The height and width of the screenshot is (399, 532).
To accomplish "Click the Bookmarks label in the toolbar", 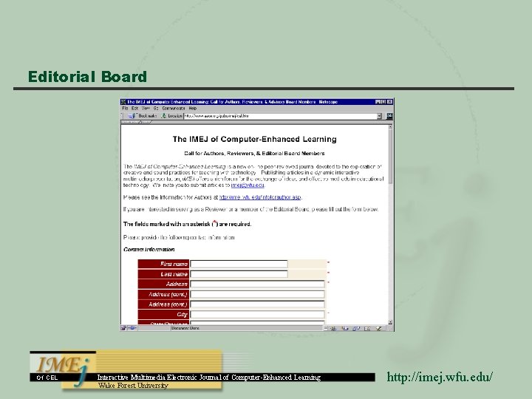I will [148, 116].
